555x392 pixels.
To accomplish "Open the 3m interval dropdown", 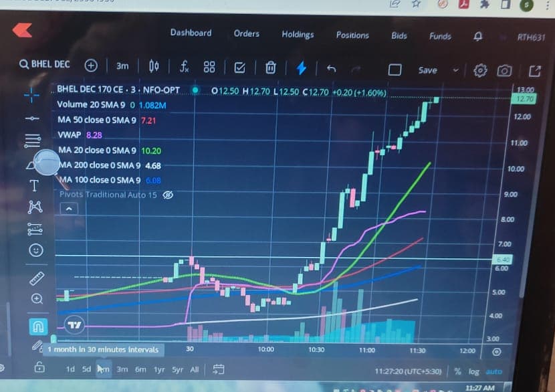I will pyautogui.click(x=122, y=66).
